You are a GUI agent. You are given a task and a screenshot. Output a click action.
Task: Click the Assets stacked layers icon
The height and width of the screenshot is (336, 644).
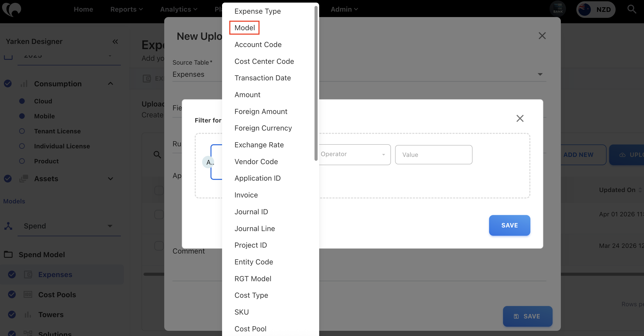(x=24, y=179)
